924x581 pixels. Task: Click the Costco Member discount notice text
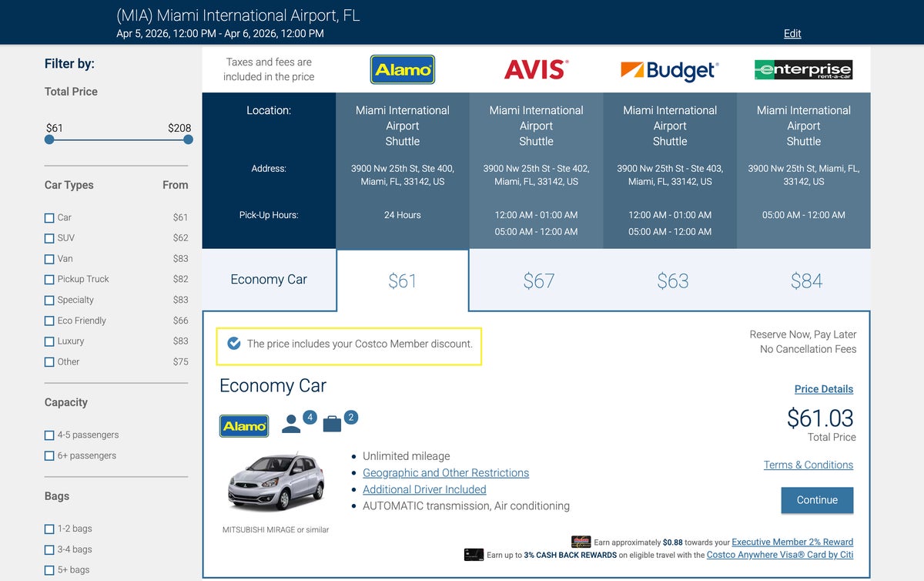pyautogui.click(x=360, y=344)
